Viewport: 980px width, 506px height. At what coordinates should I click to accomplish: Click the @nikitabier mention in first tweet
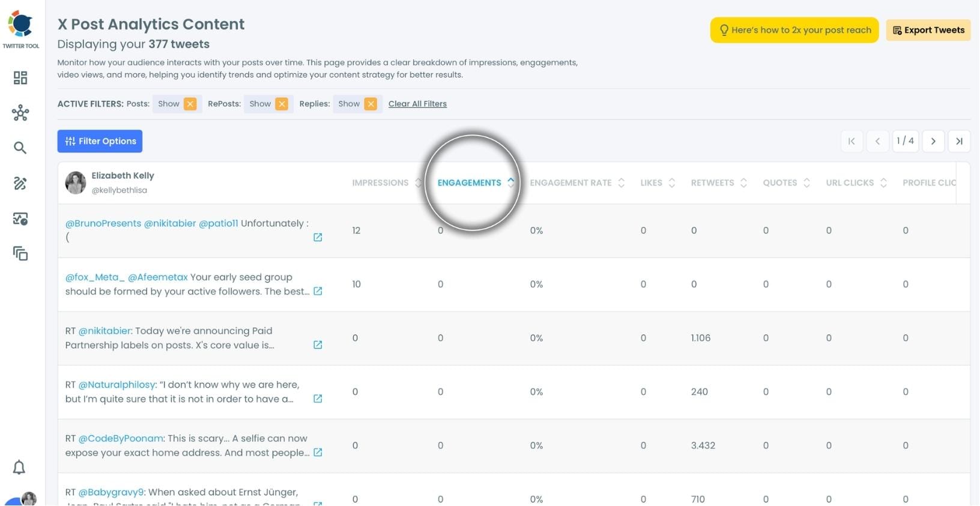point(170,223)
